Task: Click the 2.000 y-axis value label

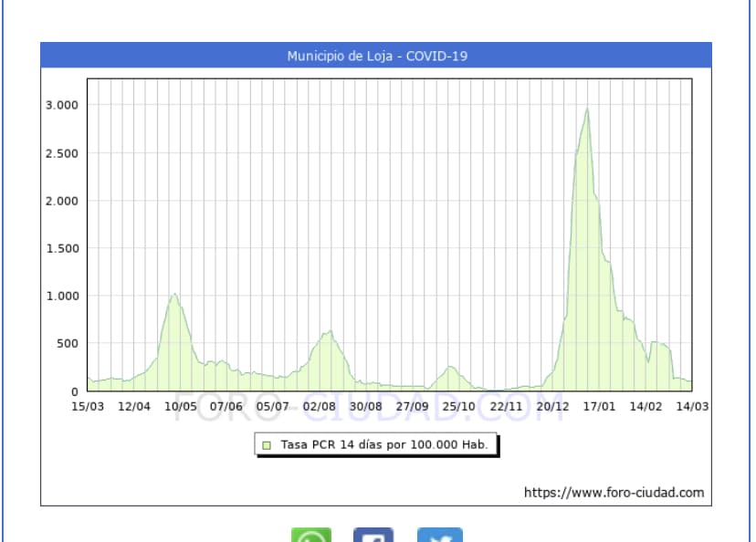Action: (x=62, y=201)
